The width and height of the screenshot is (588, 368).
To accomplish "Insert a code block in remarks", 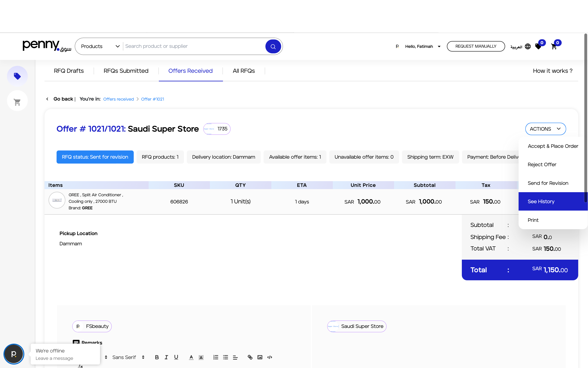I will pos(270,357).
